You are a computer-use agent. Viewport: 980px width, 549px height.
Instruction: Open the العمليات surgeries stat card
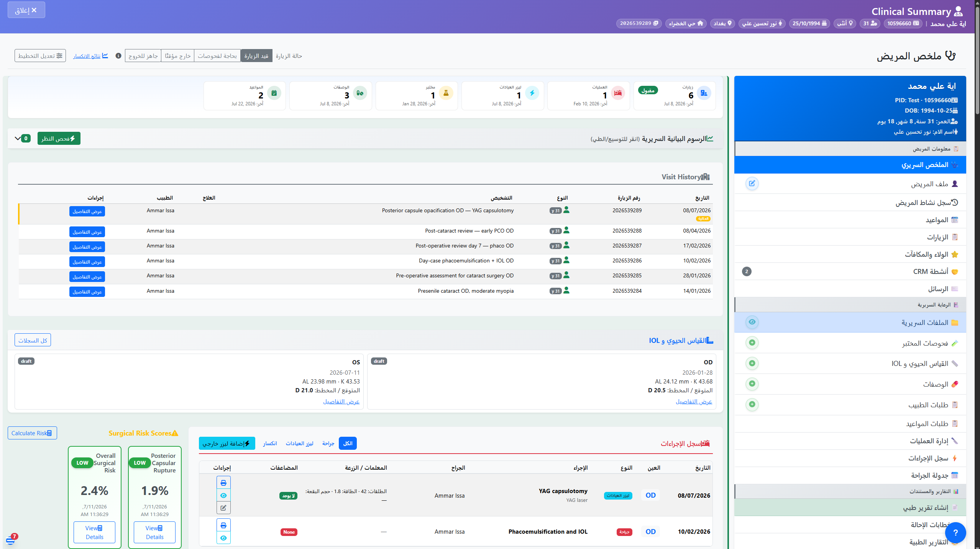(x=588, y=96)
